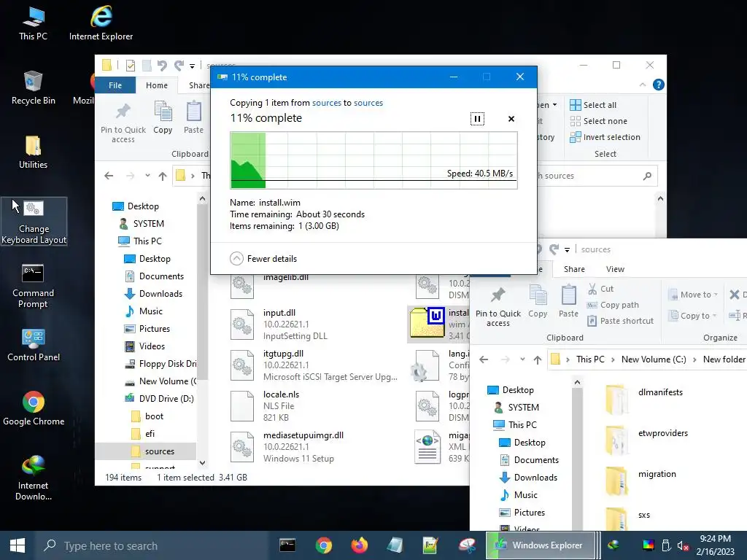Launch Firefox from the taskbar
This screenshot has width=747, height=560.
(359, 545)
